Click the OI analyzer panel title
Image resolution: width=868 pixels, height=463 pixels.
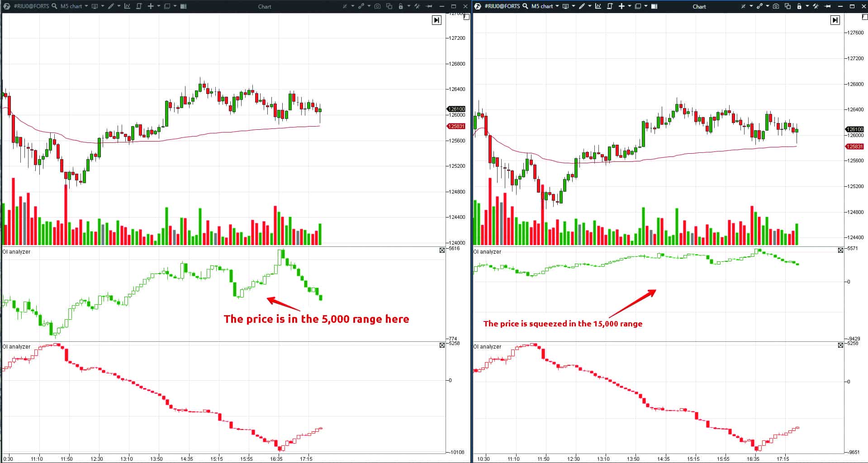[16, 252]
